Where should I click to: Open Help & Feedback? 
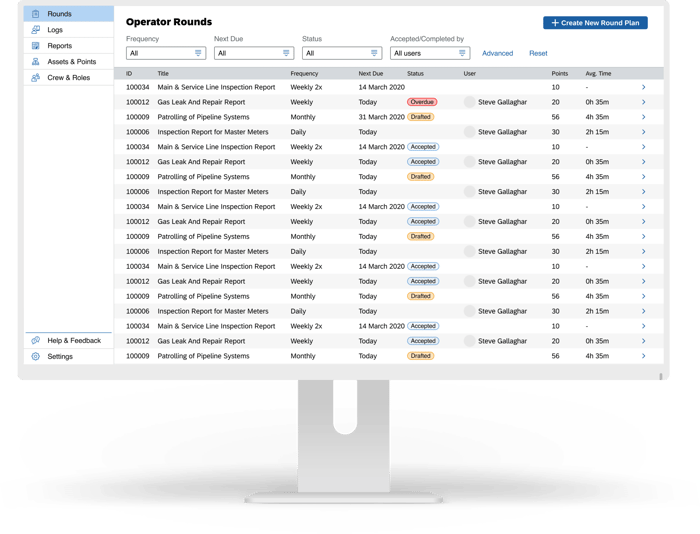(69, 341)
